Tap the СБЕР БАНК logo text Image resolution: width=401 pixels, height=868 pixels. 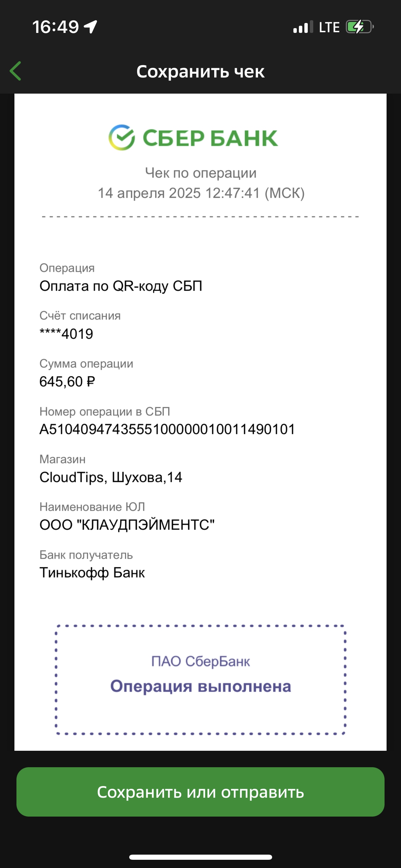tap(210, 138)
